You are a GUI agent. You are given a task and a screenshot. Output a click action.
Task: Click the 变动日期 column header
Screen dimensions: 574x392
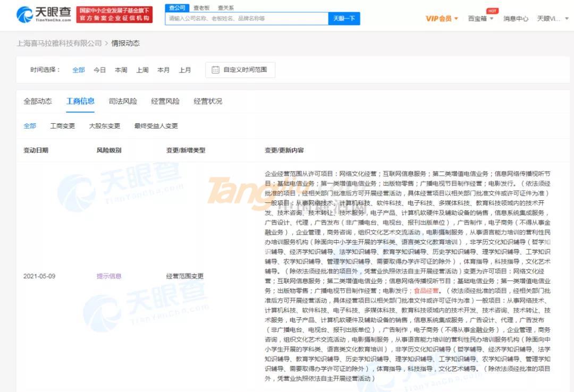coord(36,150)
